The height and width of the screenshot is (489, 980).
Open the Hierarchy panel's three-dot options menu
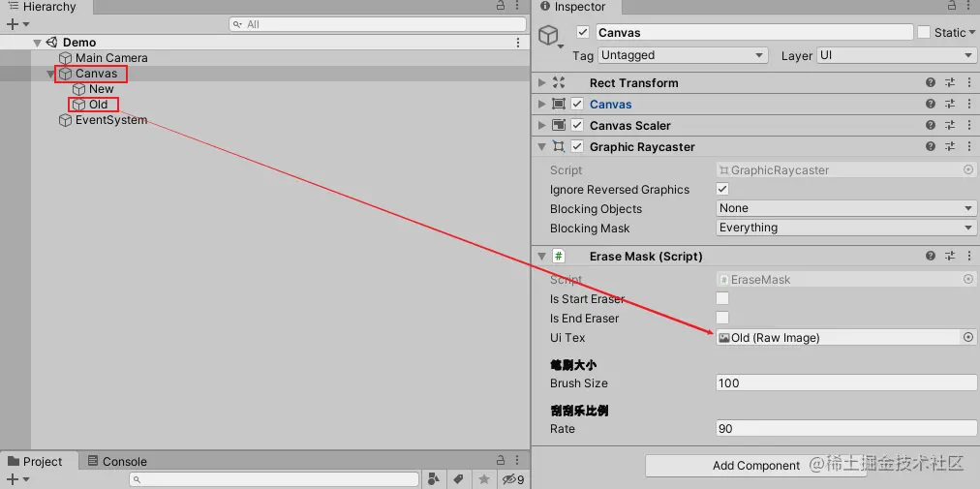point(518,6)
